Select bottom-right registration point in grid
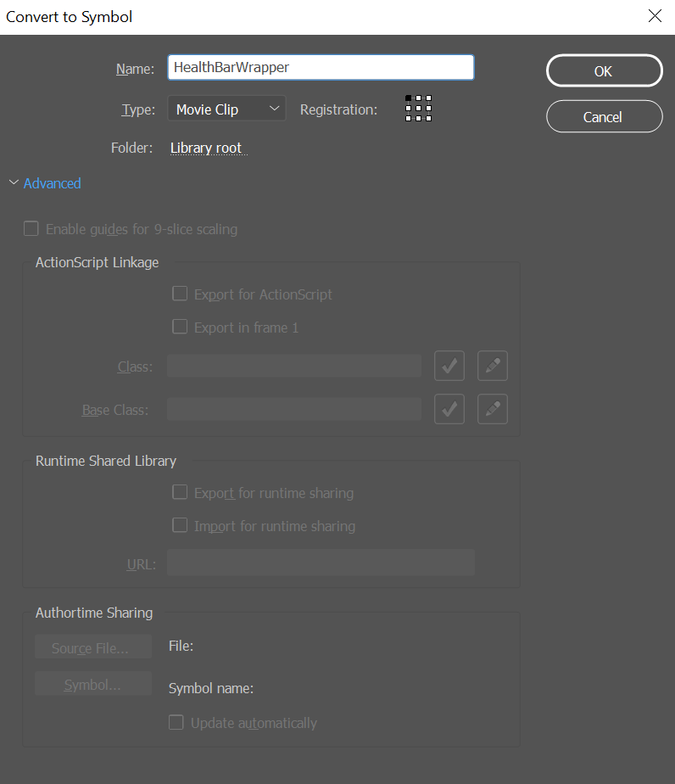The height and width of the screenshot is (784, 675). [x=429, y=119]
